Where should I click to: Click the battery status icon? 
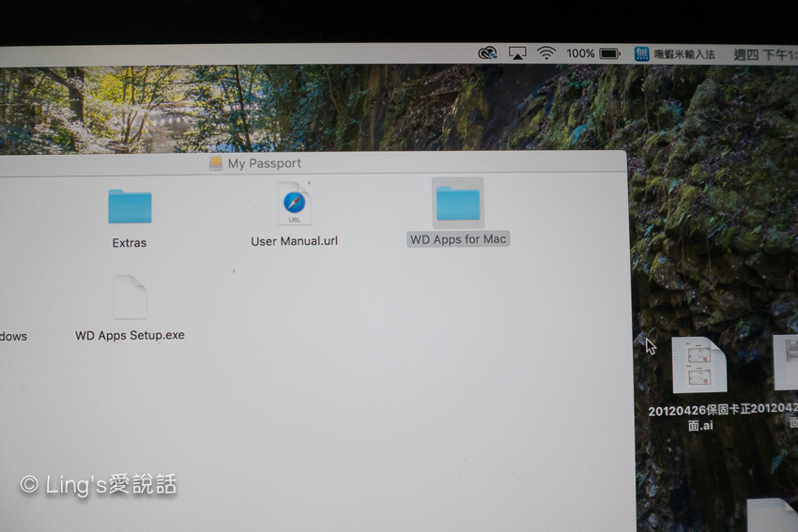pos(609,53)
